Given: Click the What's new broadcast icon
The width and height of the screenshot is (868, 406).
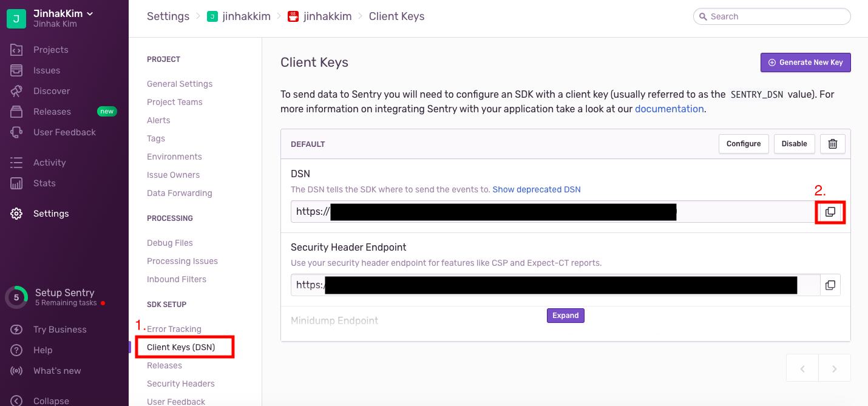Looking at the screenshot, I should click(16, 371).
